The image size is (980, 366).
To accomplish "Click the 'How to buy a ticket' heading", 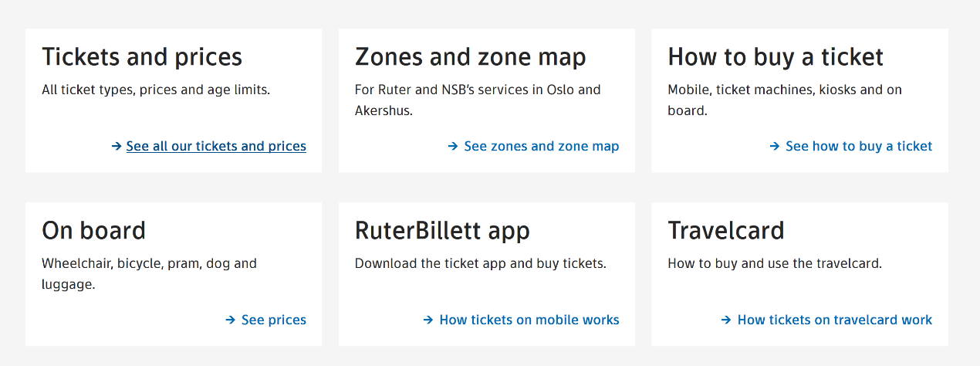I will tap(776, 57).
